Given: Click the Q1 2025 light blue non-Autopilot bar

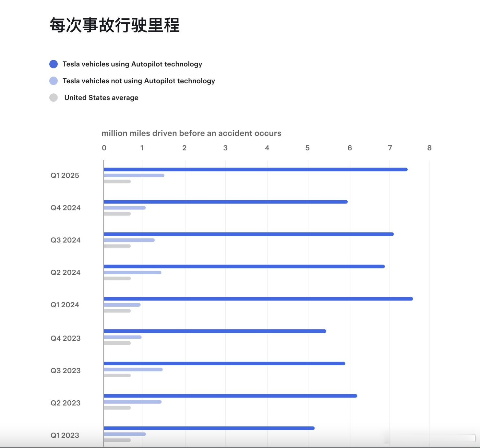Looking at the screenshot, I should tap(134, 175).
